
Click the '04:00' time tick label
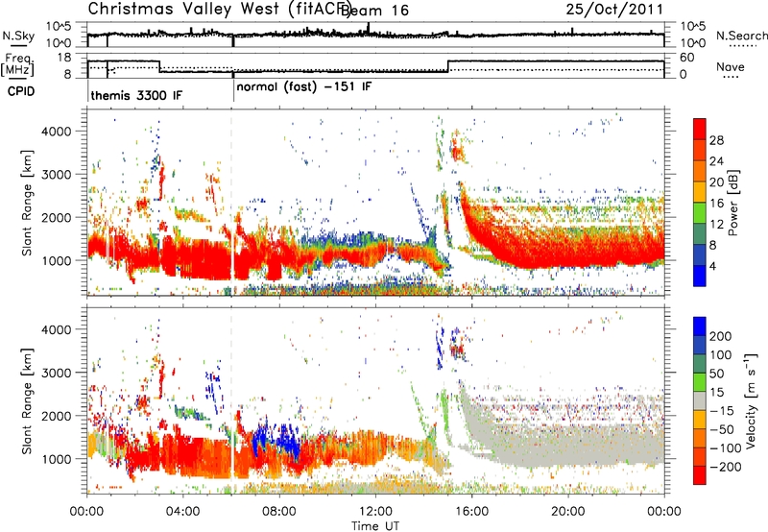(183, 512)
